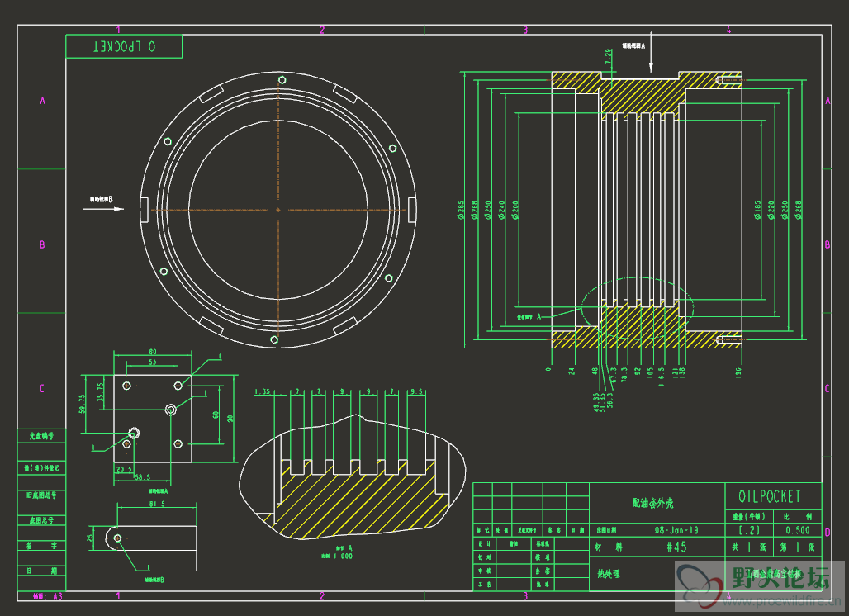
Task: Click the 92 ordinate dimension
Action: point(638,372)
